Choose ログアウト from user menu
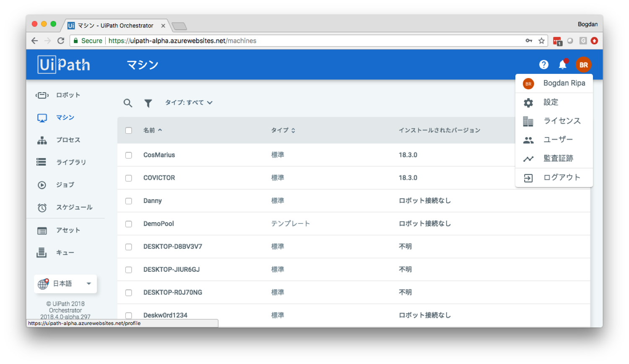629x364 pixels. pyautogui.click(x=562, y=177)
